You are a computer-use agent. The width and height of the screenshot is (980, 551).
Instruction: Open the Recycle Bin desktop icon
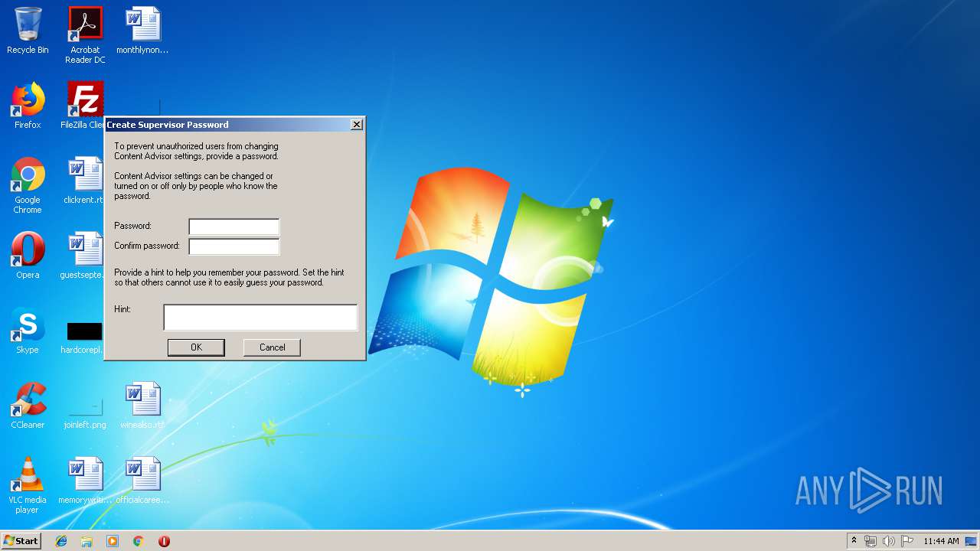(28, 31)
